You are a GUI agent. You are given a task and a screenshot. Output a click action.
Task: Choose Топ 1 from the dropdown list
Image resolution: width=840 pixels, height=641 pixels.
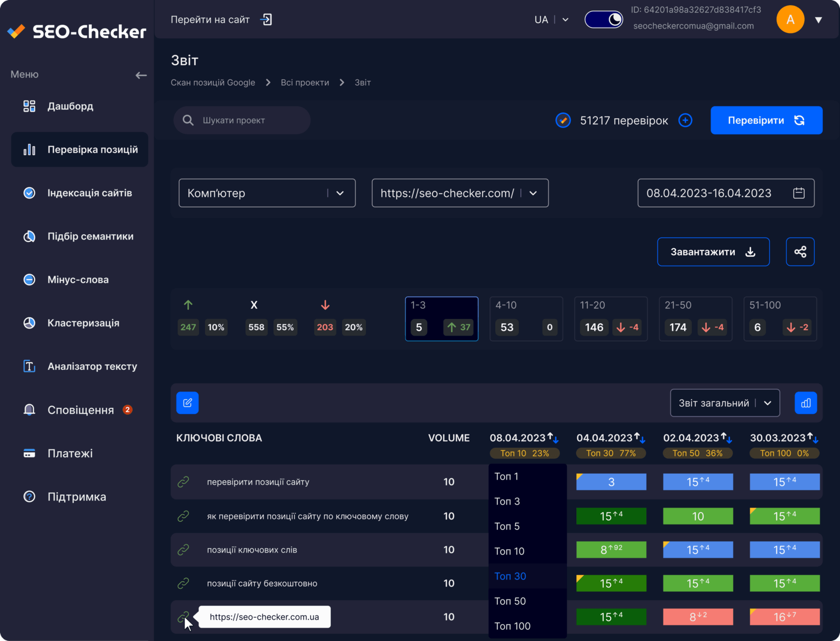528,476
